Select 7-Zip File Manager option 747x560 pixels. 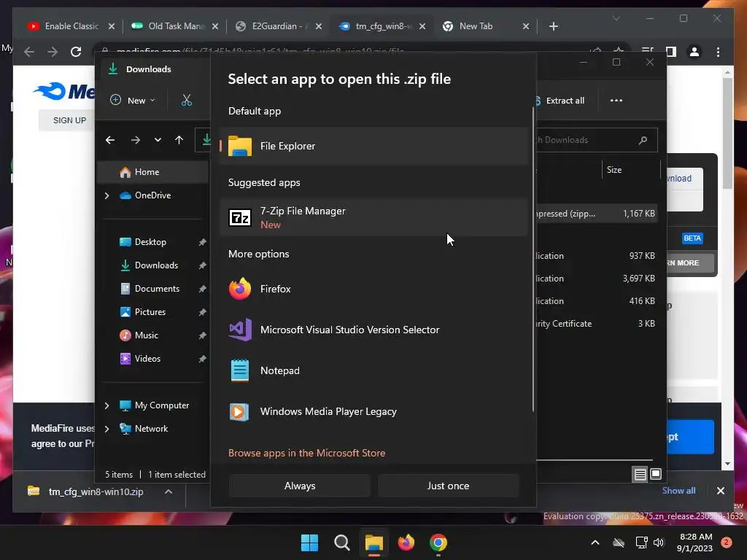pos(374,217)
